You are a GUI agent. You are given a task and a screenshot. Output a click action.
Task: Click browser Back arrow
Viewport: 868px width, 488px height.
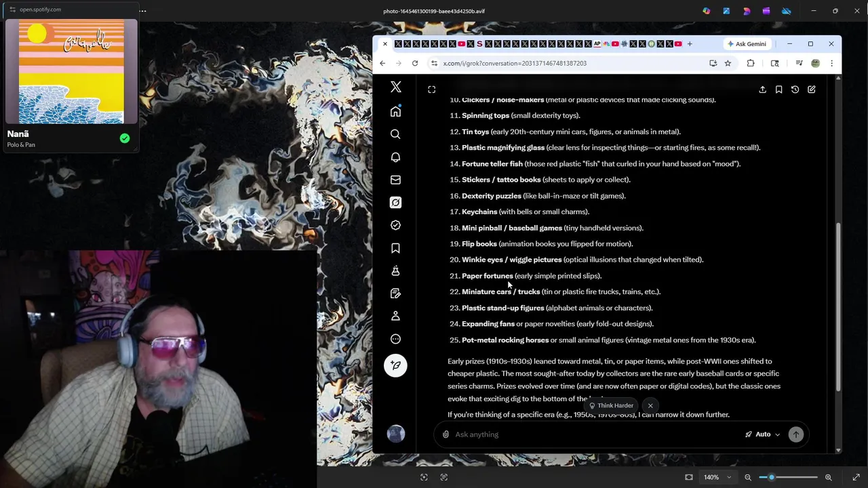click(382, 63)
